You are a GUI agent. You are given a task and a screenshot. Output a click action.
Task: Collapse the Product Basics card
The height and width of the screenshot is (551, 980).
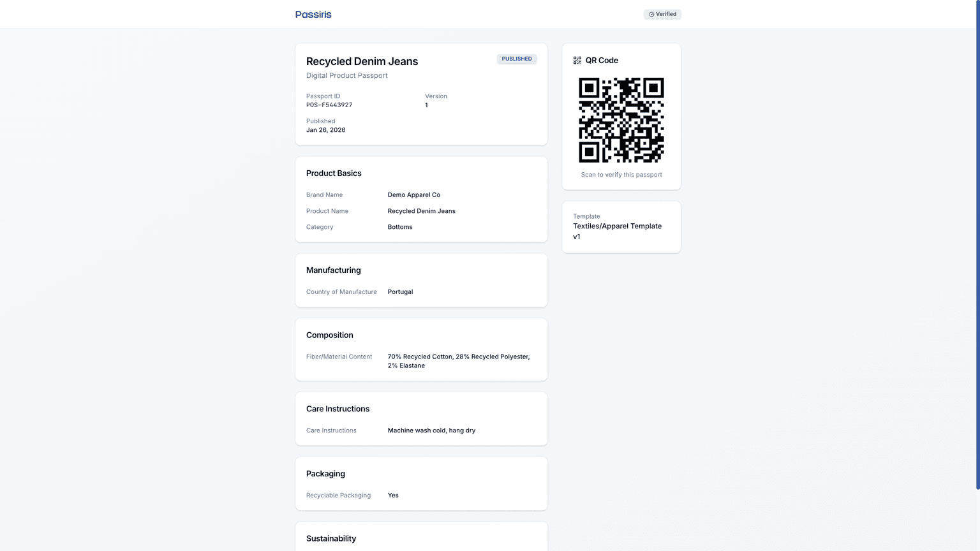coord(334,173)
